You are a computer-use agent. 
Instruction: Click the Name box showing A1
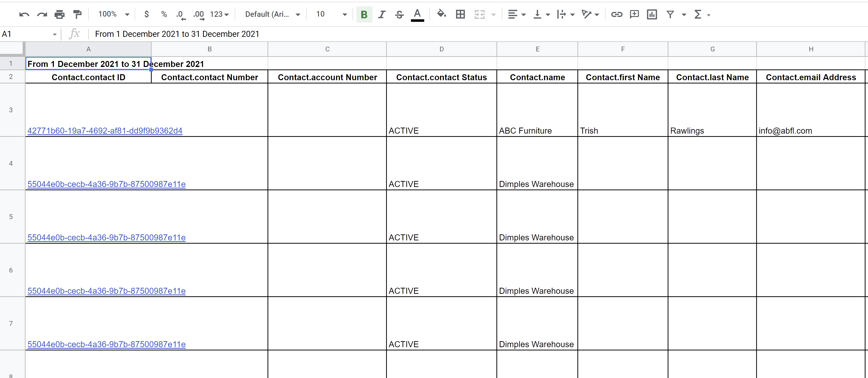(x=29, y=34)
